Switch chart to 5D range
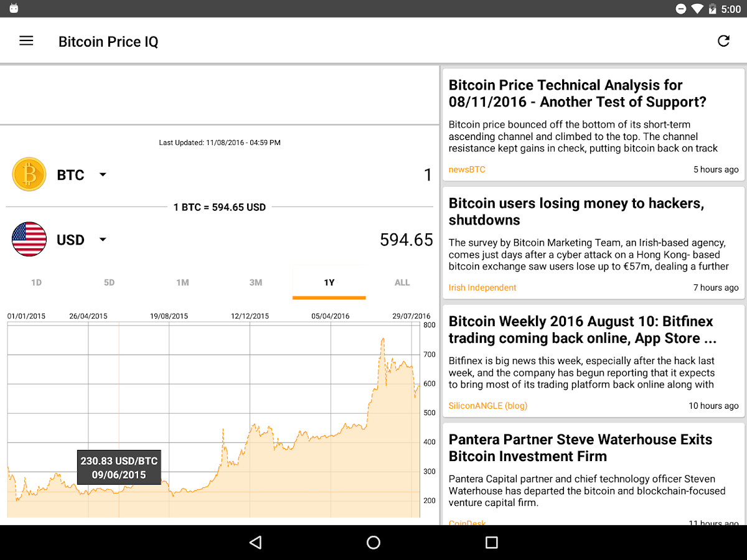This screenshot has width=747, height=560. (109, 282)
